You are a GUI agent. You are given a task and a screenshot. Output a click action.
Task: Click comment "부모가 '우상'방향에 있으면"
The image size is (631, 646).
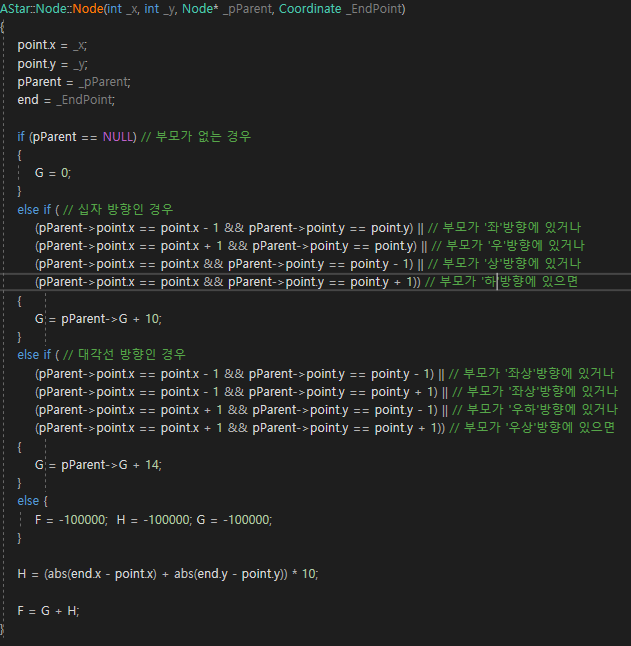pyautogui.click(x=540, y=428)
